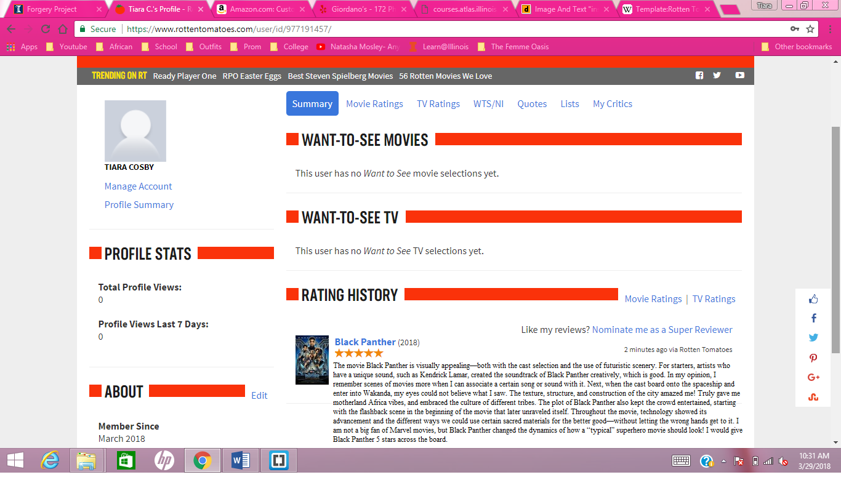Viewport: 841px width, 504px height.
Task: Open the Black Panther movie title link
Action: pos(365,342)
